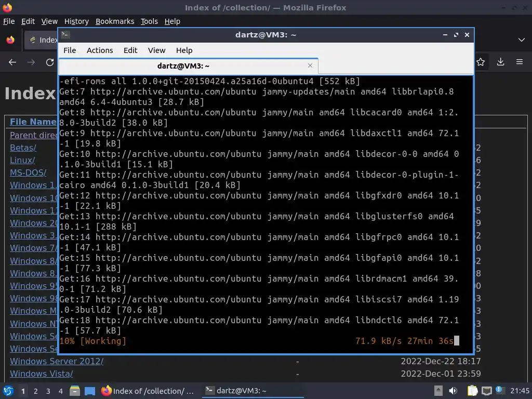Open the Windows 7/ folder link
Screen dimensions: 532x399
click(34, 248)
